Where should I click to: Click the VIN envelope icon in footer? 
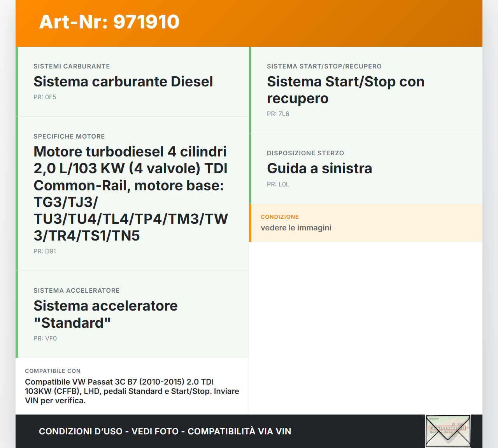point(448,431)
